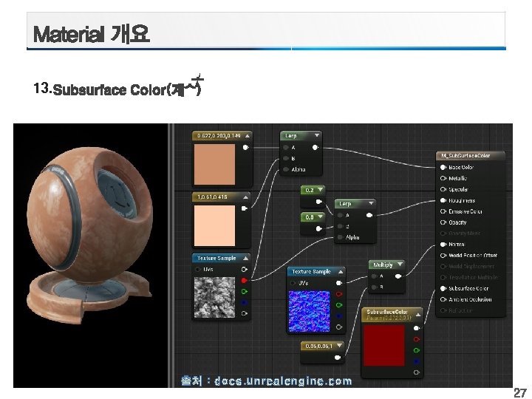Expand the 0.05,0.05,1 constant node arrow
The width and height of the screenshot is (532, 399).
click(339, 346)
